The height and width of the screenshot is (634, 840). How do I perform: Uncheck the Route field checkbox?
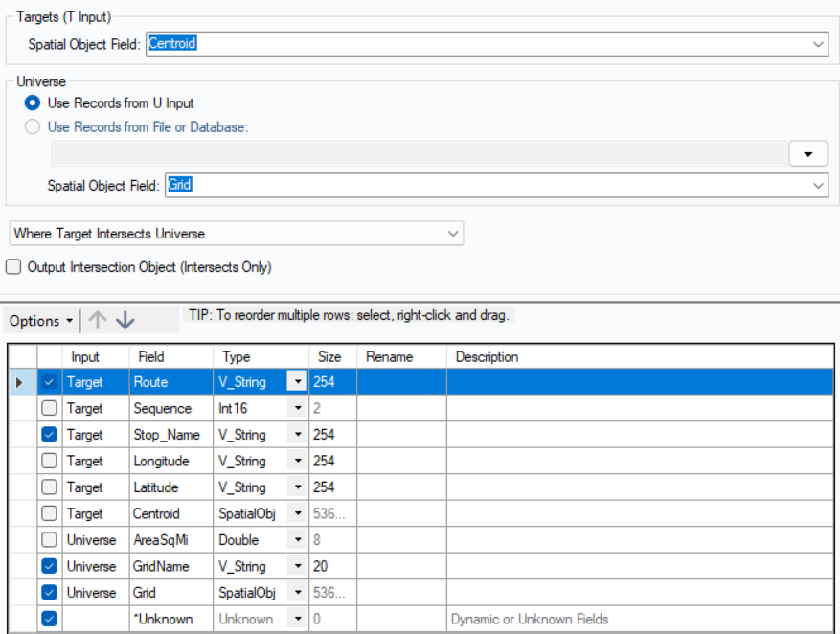pyautogui.click(x=49, y=382)
